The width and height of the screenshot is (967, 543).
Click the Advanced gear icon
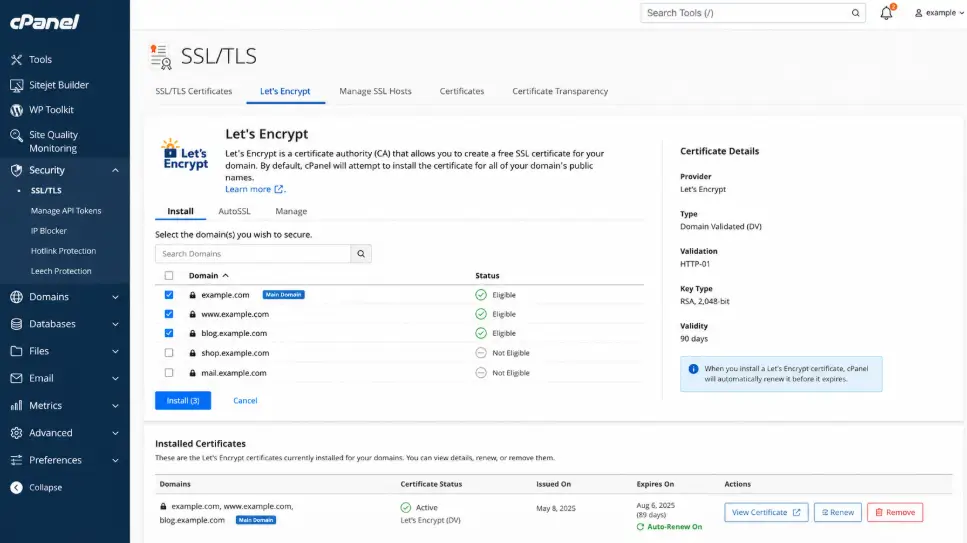[17, 433]
